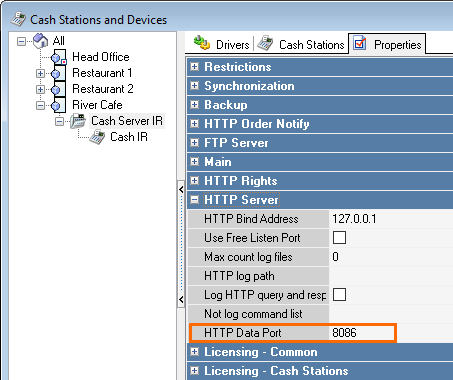Click the HTTP log path label

coord(239,276)
